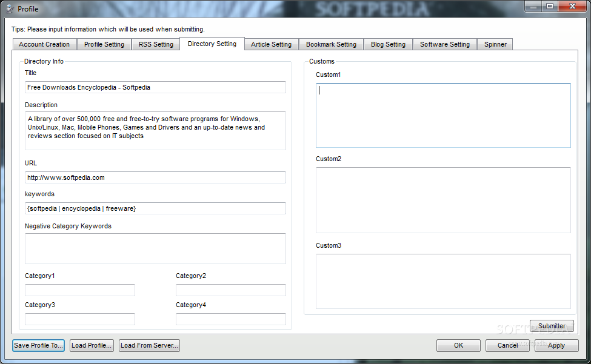
Task: Switch to the Account Creation tab
Action: [x=44, y=44]
